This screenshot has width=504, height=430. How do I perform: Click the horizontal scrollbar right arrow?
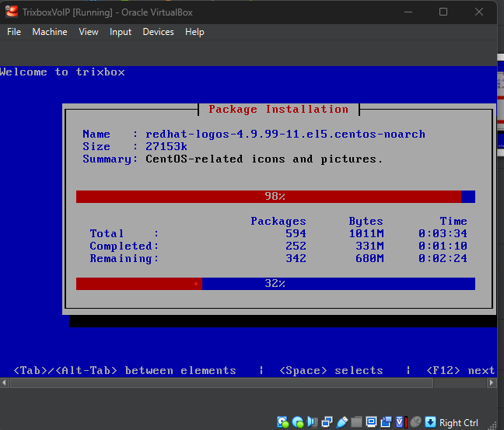(x=492, y=383)
